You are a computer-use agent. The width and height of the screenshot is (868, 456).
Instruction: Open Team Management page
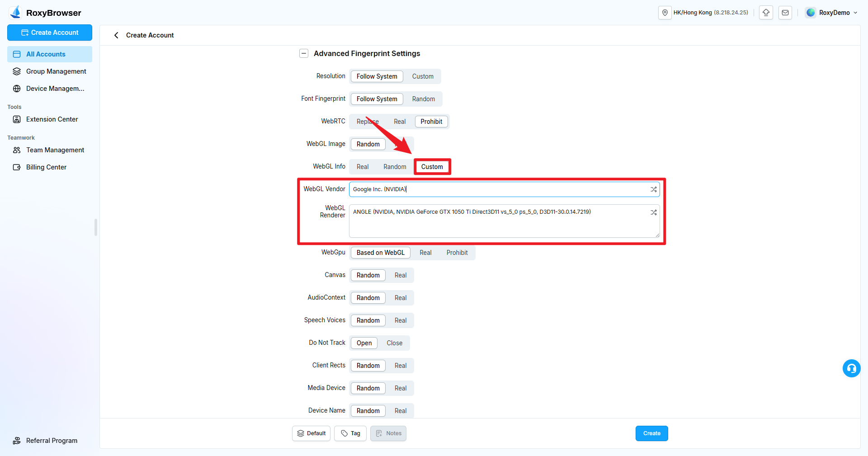50,150
